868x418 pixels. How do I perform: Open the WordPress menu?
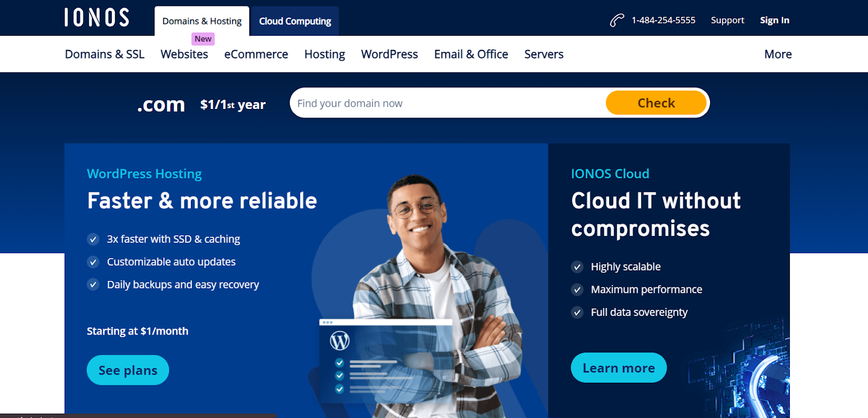(390, 54)
